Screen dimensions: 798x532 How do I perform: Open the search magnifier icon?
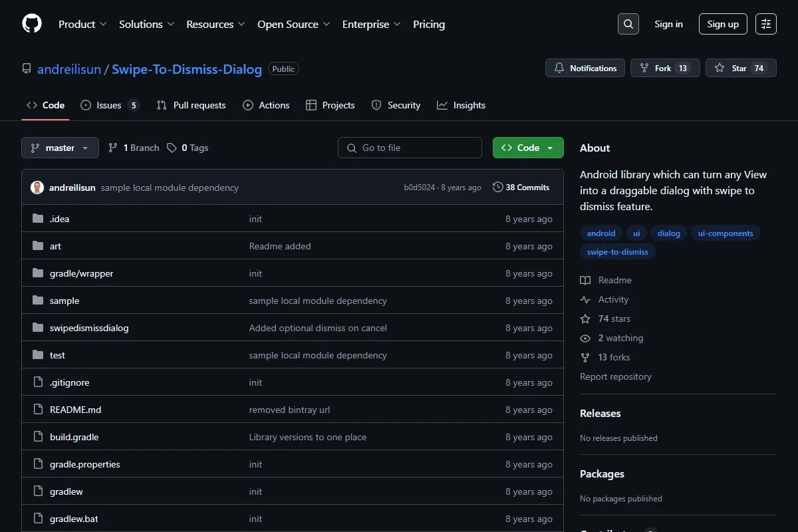628,24
